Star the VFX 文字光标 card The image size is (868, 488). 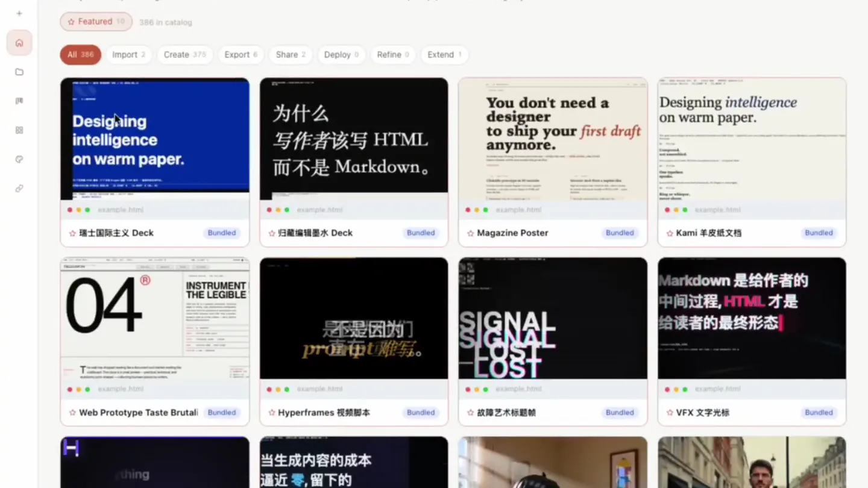coord(670,413)
